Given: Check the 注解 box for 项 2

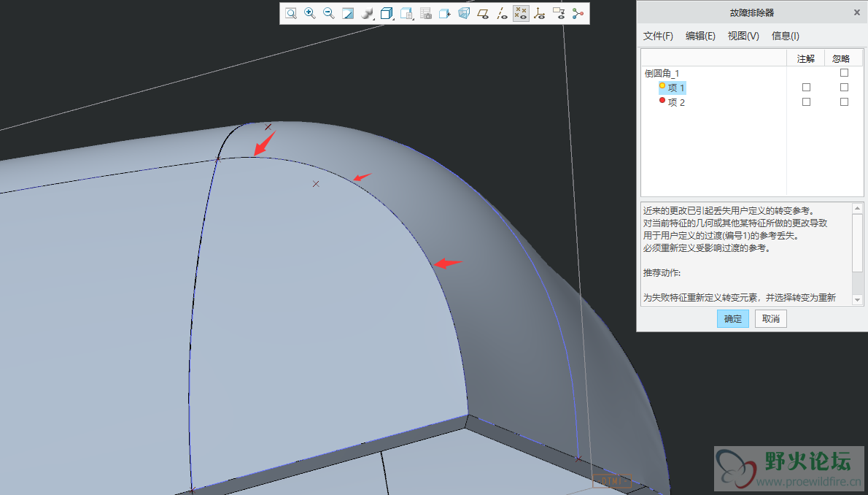Looking at the screenshot, I should (806, 102).
